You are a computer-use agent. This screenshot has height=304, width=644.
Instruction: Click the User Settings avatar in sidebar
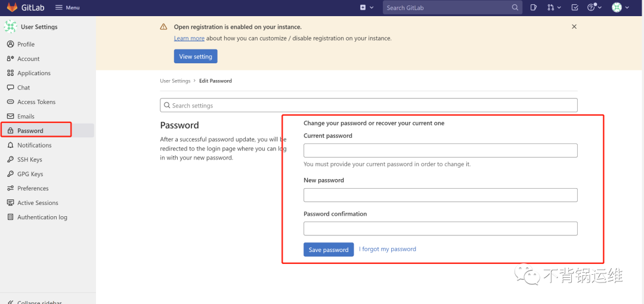[x=10, y=27]
